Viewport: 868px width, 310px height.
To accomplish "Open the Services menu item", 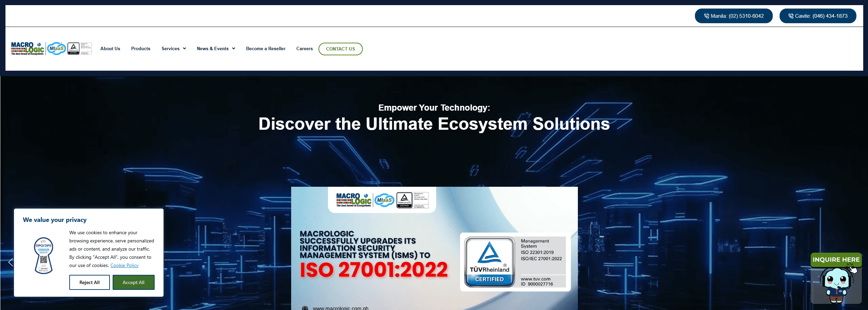I will coord(170,48).
